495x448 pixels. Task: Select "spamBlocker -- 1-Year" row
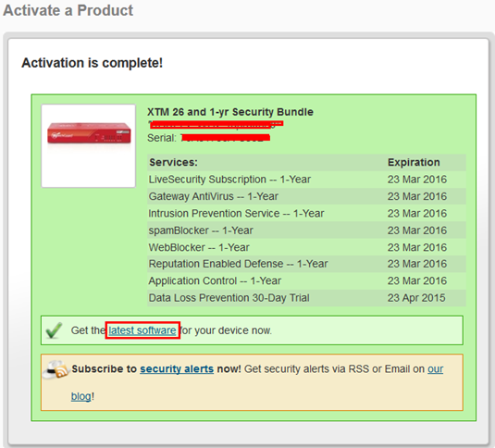tap(306, 230)
